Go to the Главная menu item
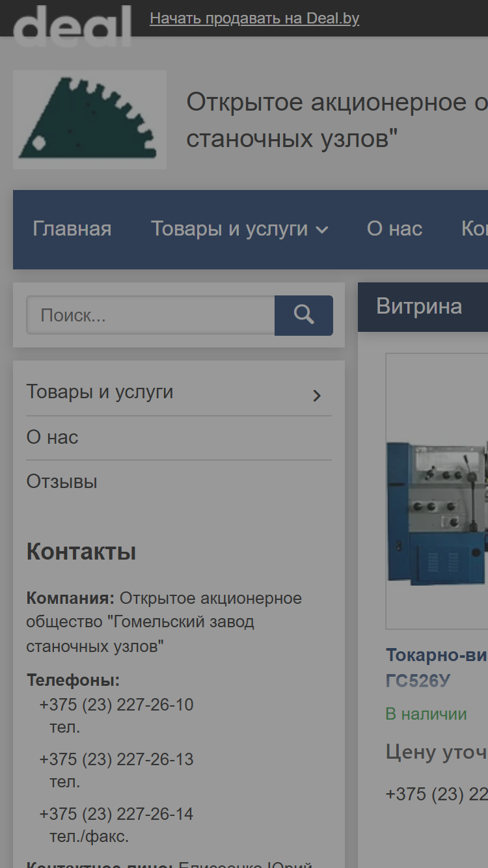This screenshot has width=488, height=868. [72, 229]
